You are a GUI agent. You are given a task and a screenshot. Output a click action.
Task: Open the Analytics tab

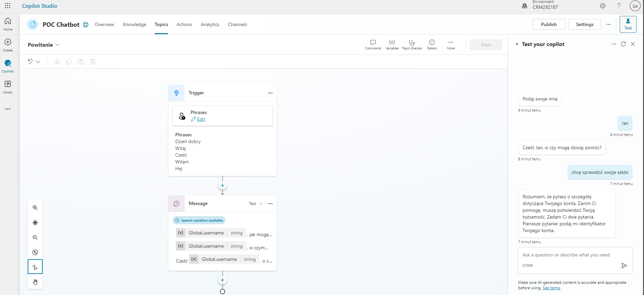point(210,24)
